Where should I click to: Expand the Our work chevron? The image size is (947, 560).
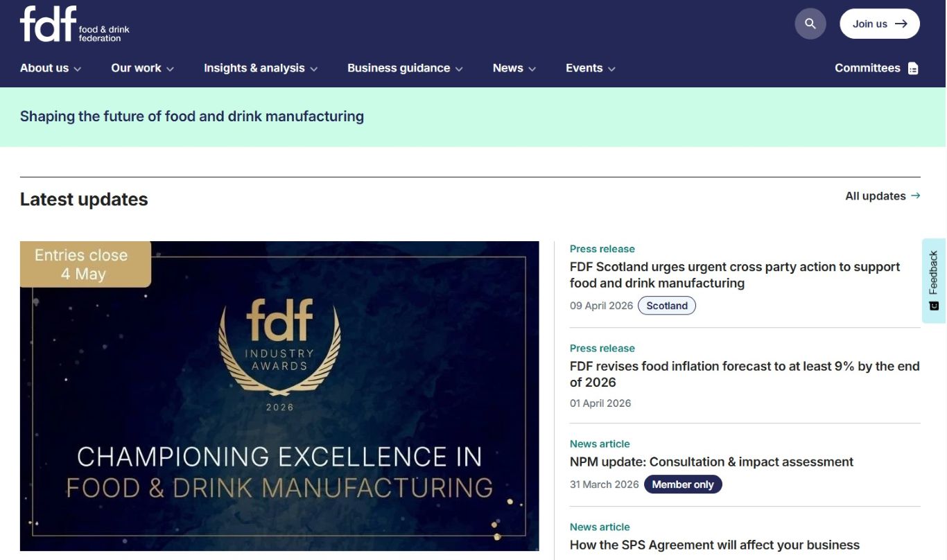coord(170,69)
